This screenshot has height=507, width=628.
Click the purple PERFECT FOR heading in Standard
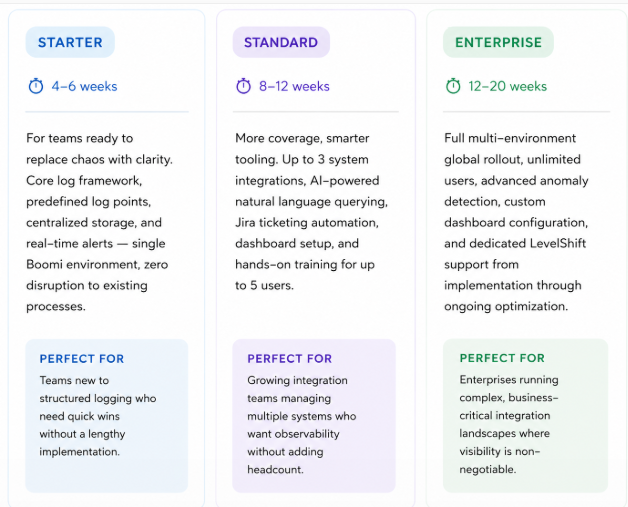(290, 359)
